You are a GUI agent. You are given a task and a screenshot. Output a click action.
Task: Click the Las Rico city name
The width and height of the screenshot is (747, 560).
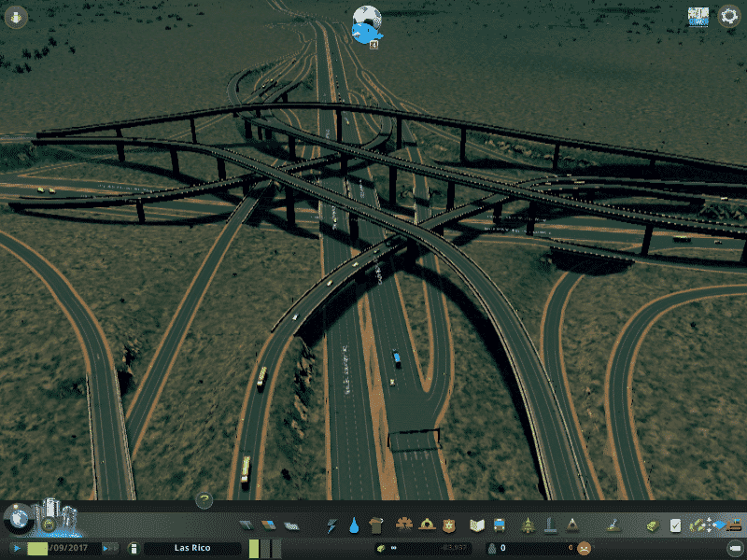[192, 549]
